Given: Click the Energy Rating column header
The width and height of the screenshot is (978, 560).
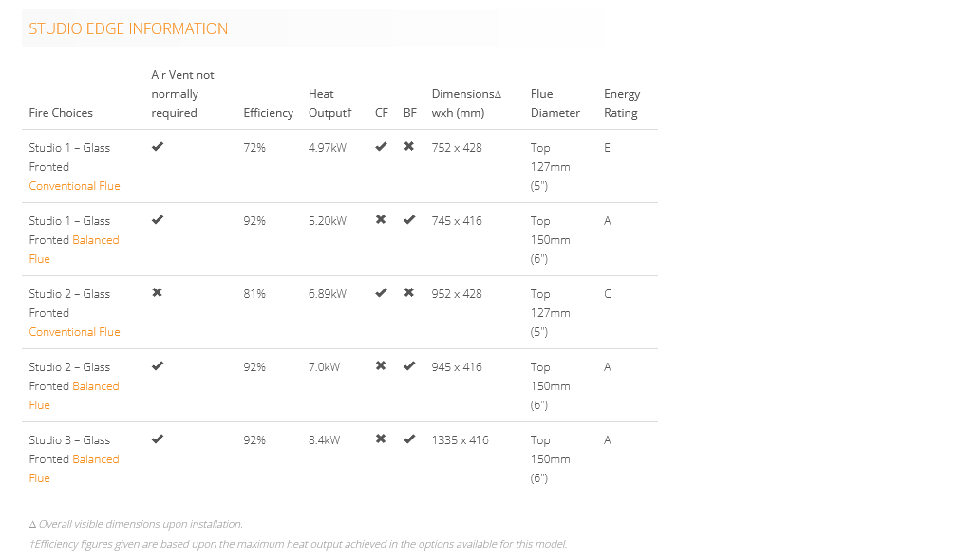Looking at the screenshot, I should pos(622,103).
